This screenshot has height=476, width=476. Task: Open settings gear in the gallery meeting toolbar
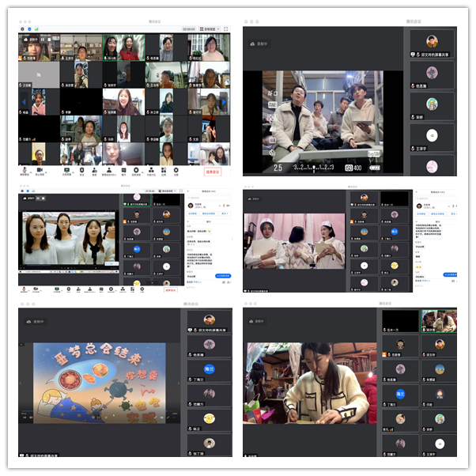click(177, 171)
